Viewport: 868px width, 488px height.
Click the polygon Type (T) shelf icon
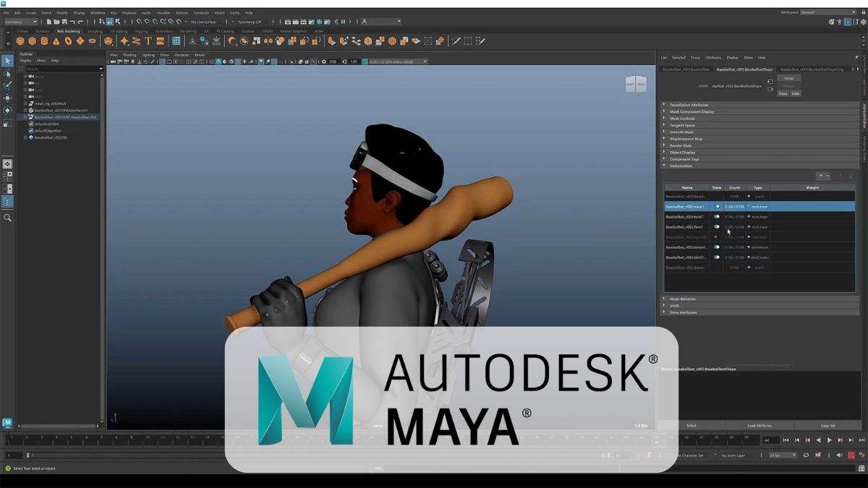tap(148, 41)
